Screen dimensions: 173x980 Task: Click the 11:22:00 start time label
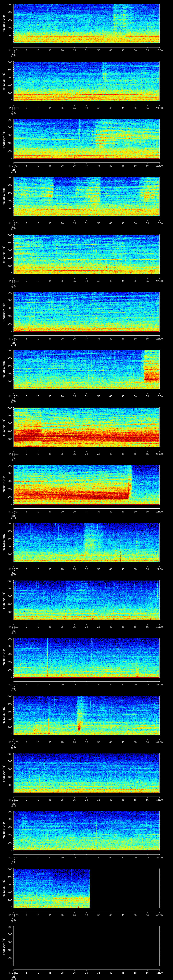[x=13, y=223]
